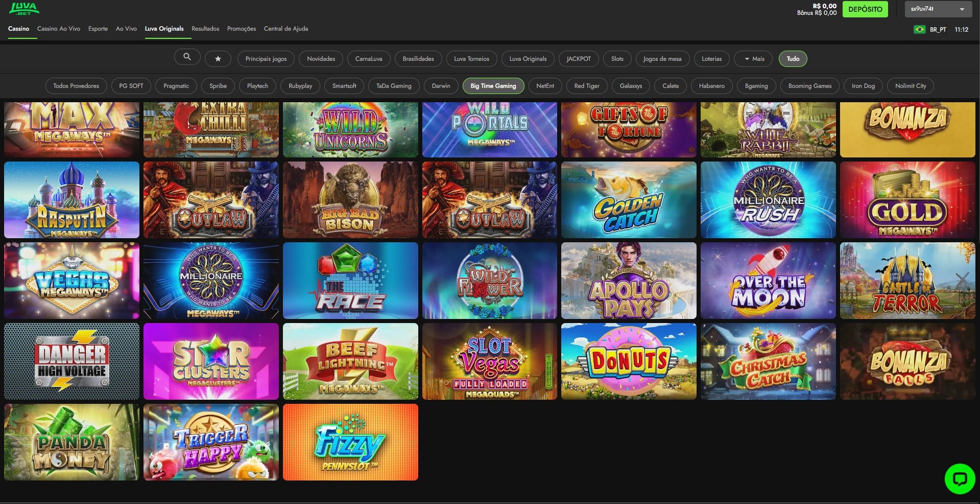The image size is (980, 504).
Task: Filter by Iron Dog provider
Action: (x=863, y=86)
